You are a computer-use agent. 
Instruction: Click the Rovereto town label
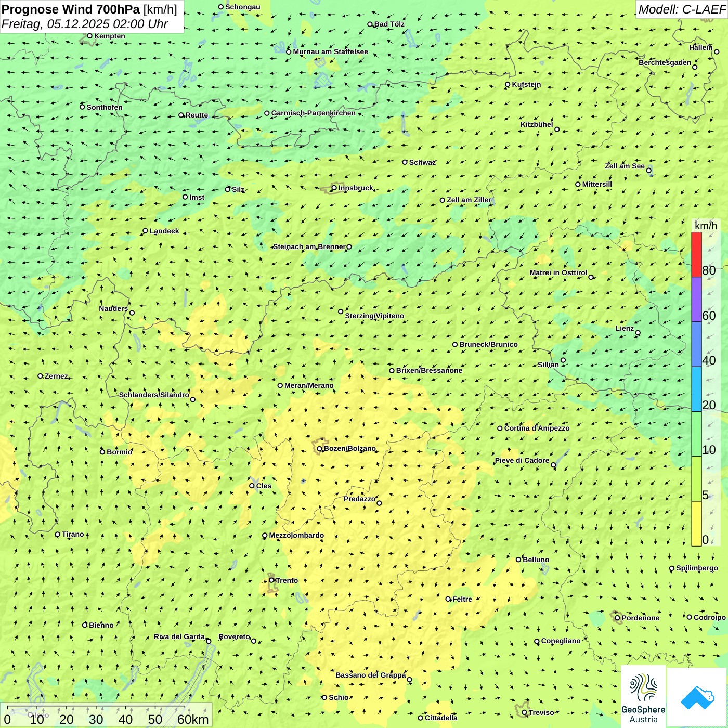pos(234,636)
